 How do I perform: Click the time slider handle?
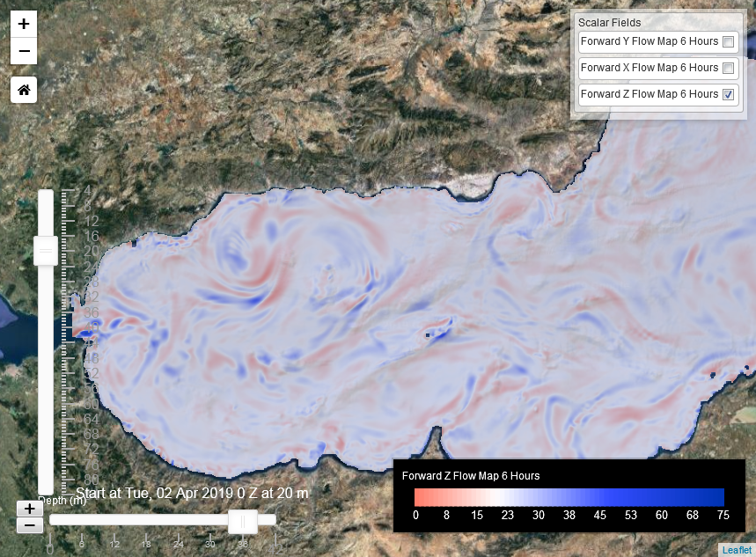coord(243,521)
